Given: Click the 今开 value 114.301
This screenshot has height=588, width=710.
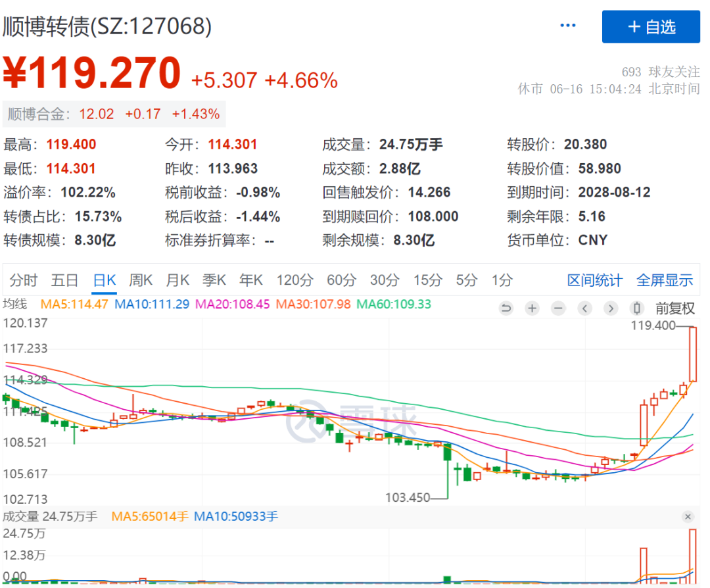Looking at the screenshot, I should pyautogui.click(x=232, y=145).
